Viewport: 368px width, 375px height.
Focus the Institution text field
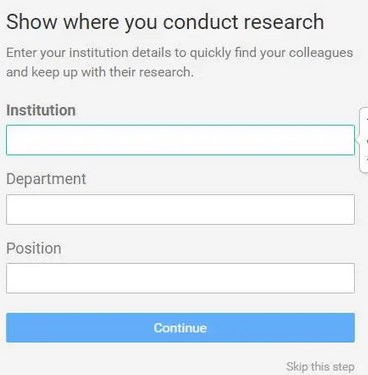tap(180, 140)
